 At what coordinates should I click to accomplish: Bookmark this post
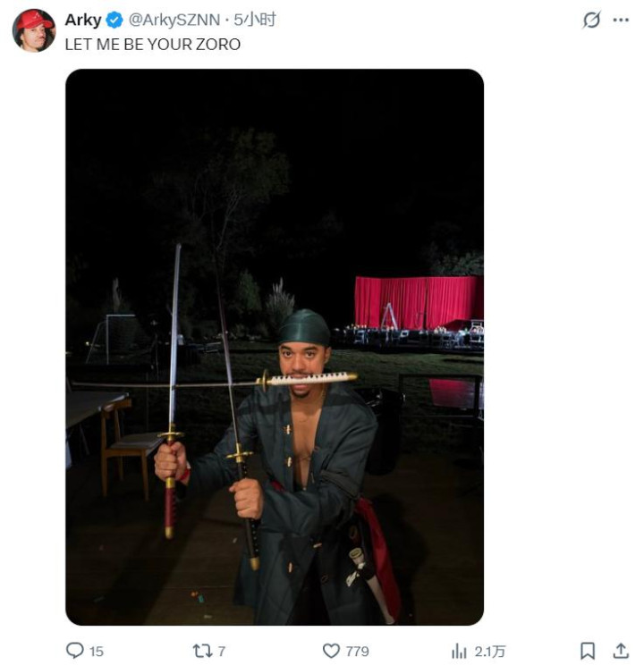pyautogui.click(x=588, y=651)
